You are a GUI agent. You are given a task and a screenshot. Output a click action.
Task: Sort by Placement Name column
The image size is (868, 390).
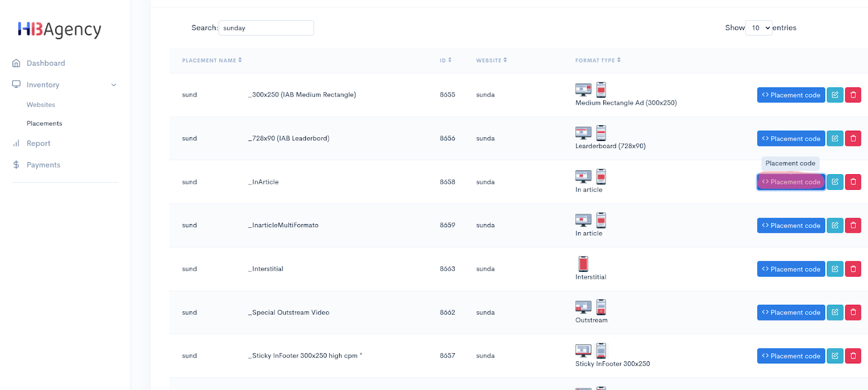[x=212, y=60]
